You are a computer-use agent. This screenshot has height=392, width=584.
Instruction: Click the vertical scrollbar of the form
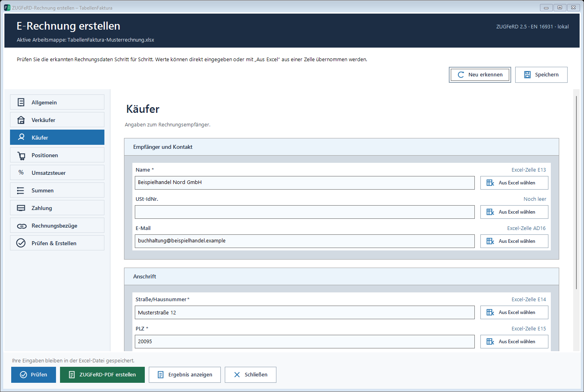click(576, 192)
